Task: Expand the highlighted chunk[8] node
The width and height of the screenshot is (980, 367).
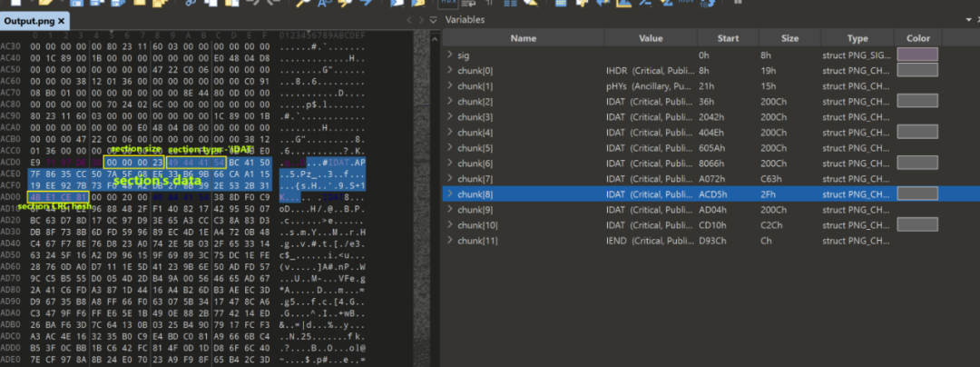Action: [450, 193]
